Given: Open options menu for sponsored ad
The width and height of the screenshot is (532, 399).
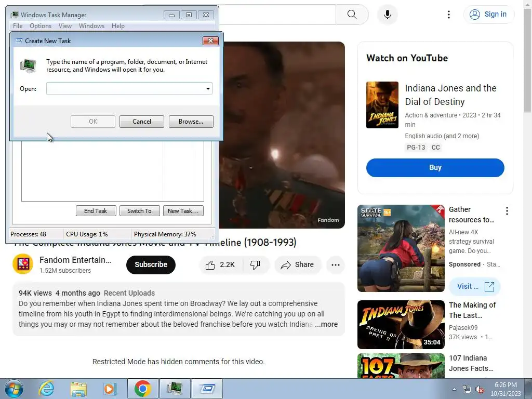Looking at the screenshot, I should click(x=507, y=211).
